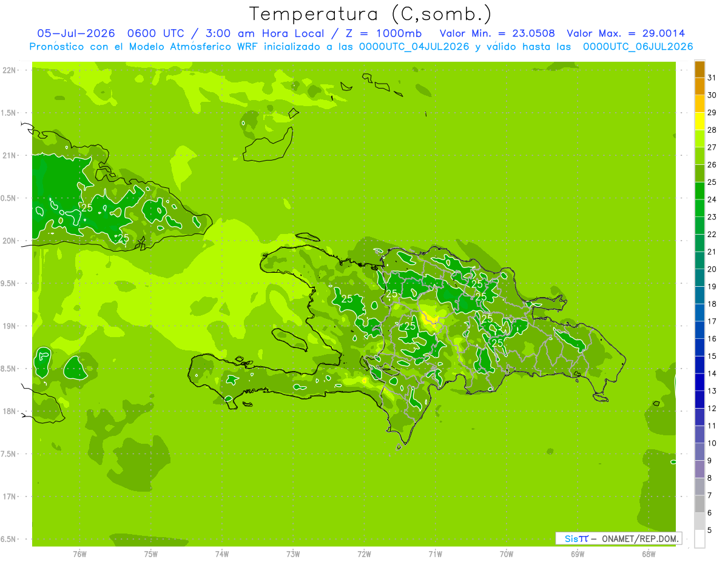Click the '75W' longitude label

point(151,554)
